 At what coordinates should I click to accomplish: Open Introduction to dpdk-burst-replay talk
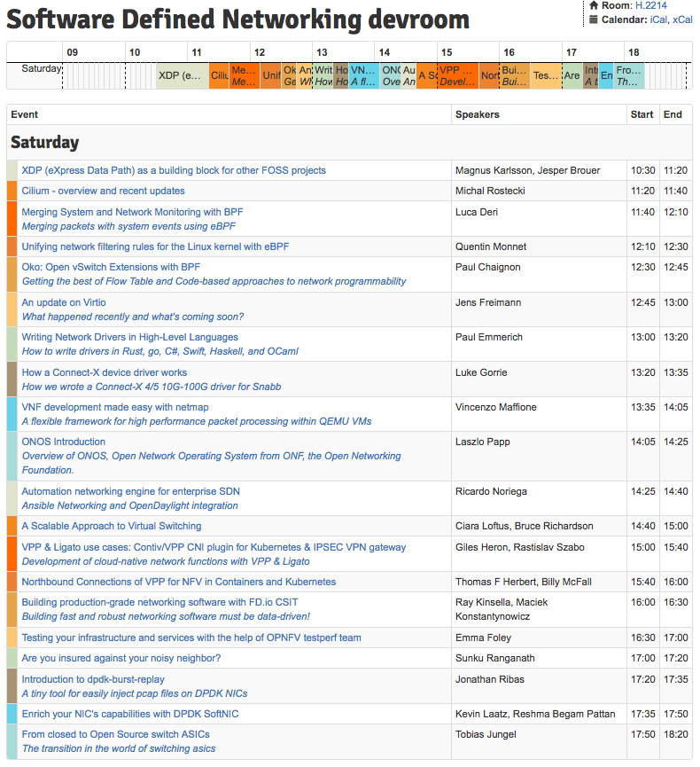(x=93, y=679)
